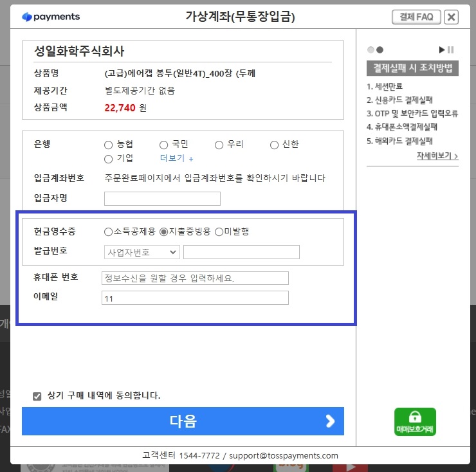
Task: Choose 국민 bank option
Action: 164,145
